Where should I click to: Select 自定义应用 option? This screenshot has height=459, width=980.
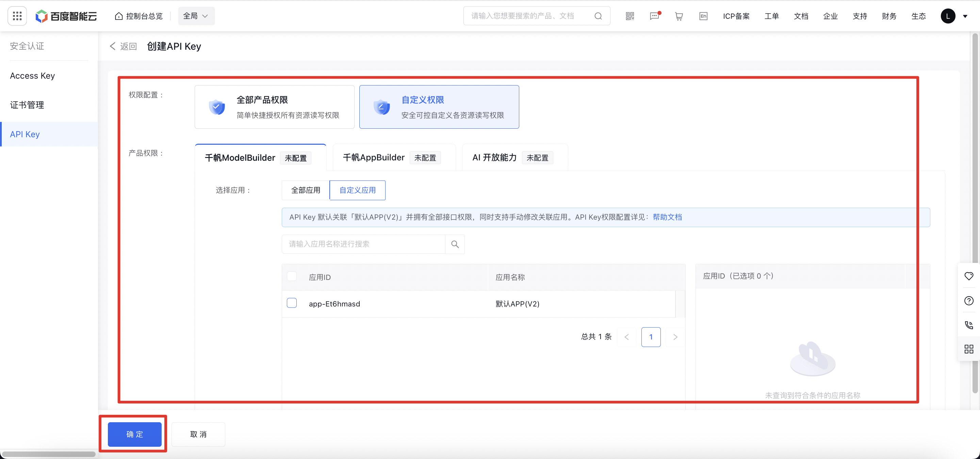357,190
